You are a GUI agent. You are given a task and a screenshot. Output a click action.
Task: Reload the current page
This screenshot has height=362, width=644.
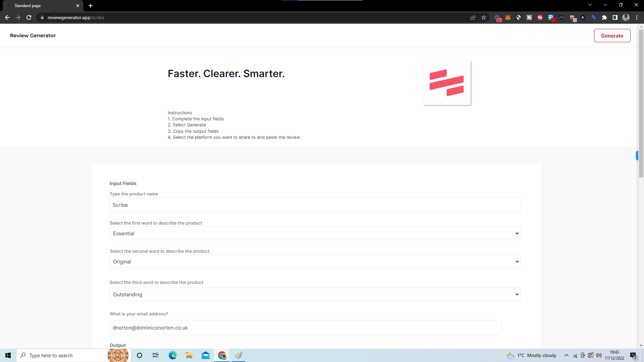coord(29,17)
